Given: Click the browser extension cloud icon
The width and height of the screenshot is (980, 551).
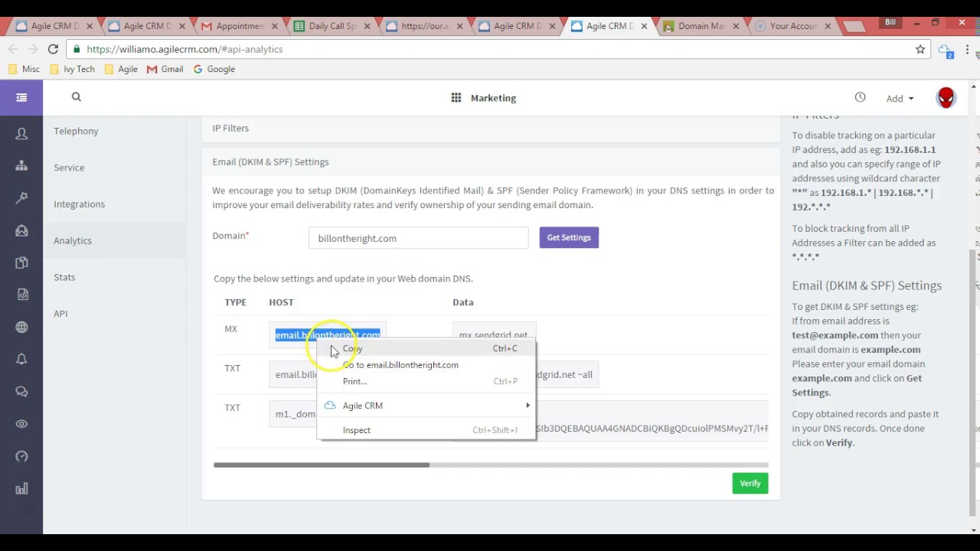Looking at the screenshot, I should click(x=946, y=50).
